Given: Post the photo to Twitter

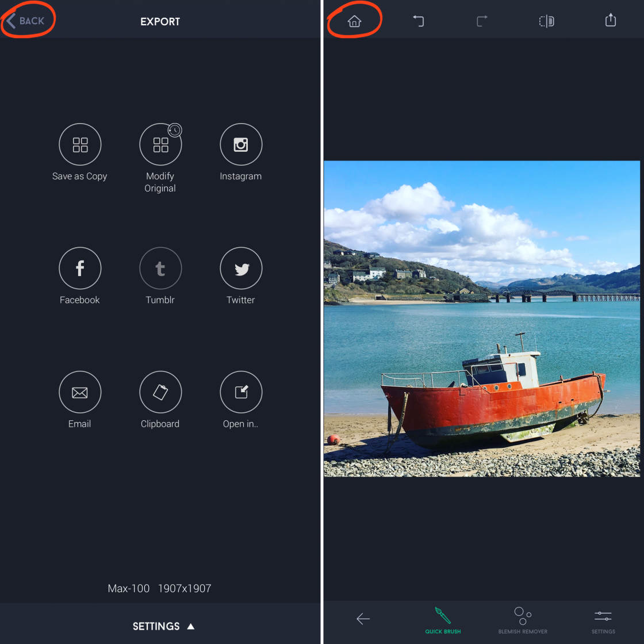Looking at the screenshot, I should pyautogui.click(x=241, y=268).
